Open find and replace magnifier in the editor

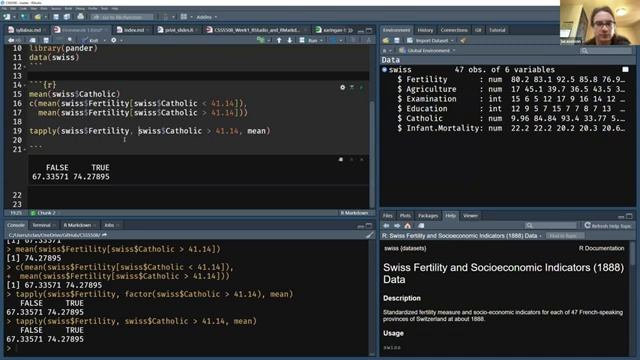(x=70, y=40)
